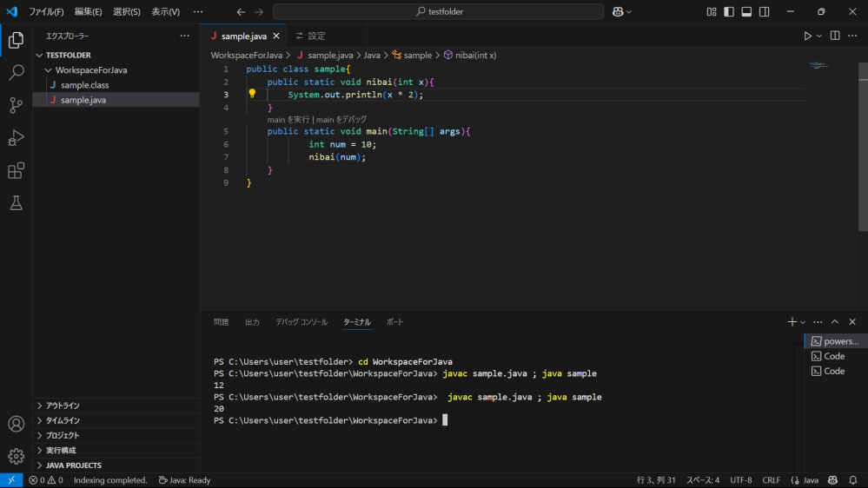The height and width of the screenshot is (488, 868).
Task: Change the CRLF end of line setting
Action: tap(772, 480)
